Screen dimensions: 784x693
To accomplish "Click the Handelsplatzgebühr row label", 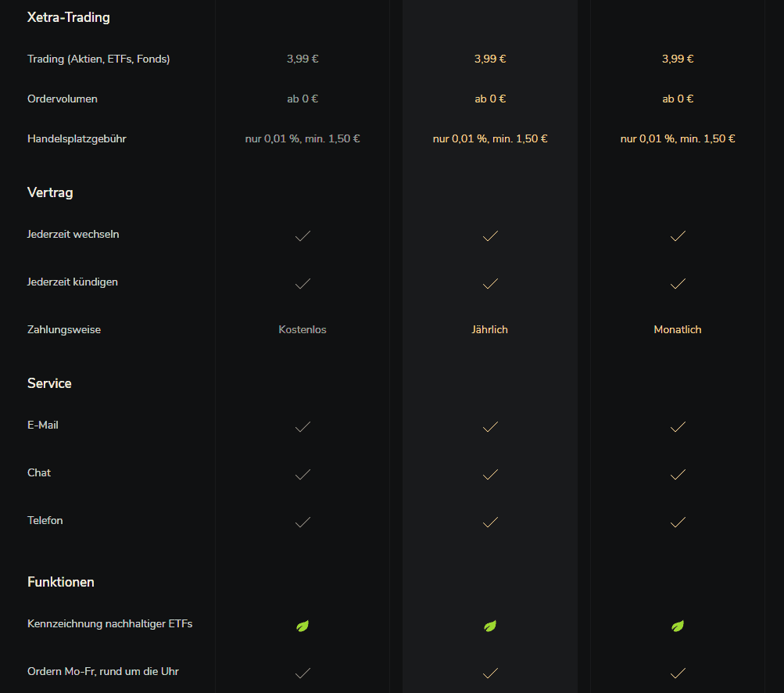I will 77,139.
